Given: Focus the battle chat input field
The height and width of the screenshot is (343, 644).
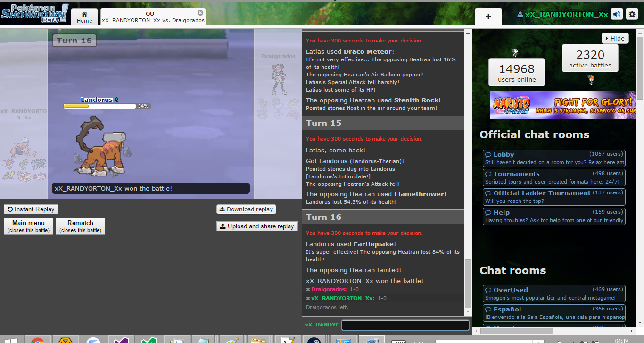Looking at the screenshot, I should [x=405, y=325].
